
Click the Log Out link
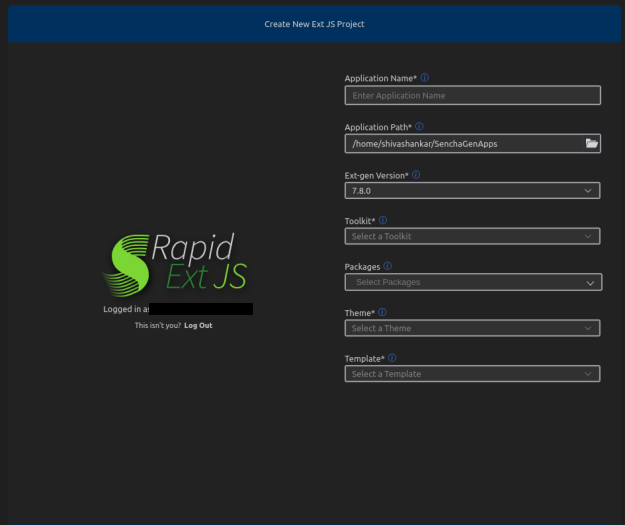pos(198,325)
